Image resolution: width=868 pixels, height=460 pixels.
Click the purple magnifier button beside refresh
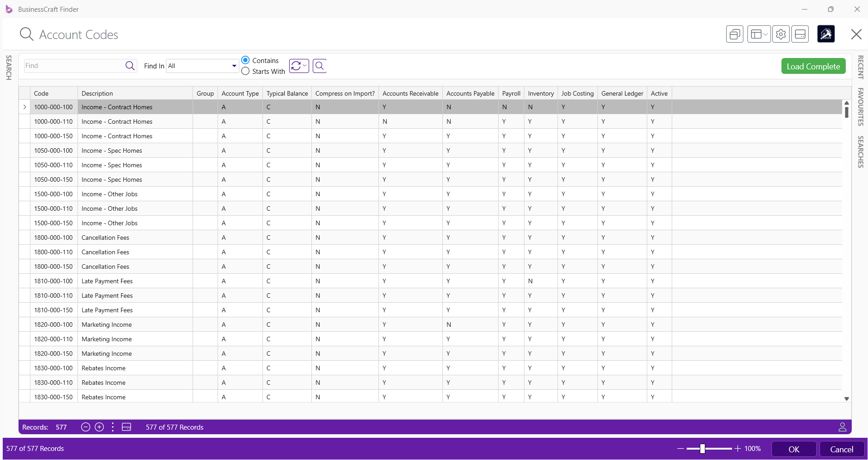tap(320, 66)
